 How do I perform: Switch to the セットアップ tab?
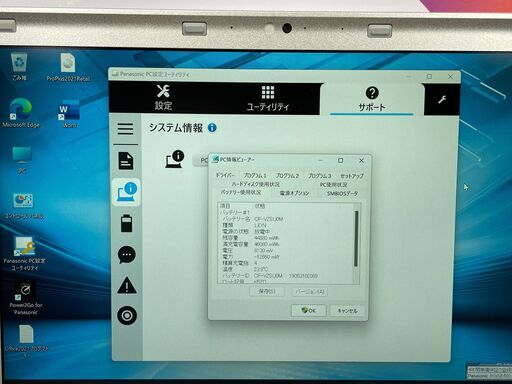point(352,176)
